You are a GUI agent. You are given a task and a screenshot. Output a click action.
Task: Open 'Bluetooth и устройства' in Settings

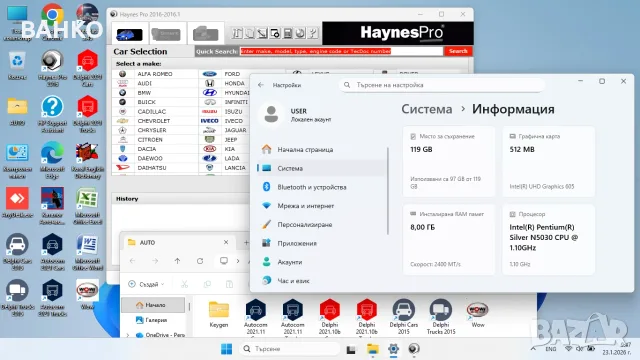(322, 187)
